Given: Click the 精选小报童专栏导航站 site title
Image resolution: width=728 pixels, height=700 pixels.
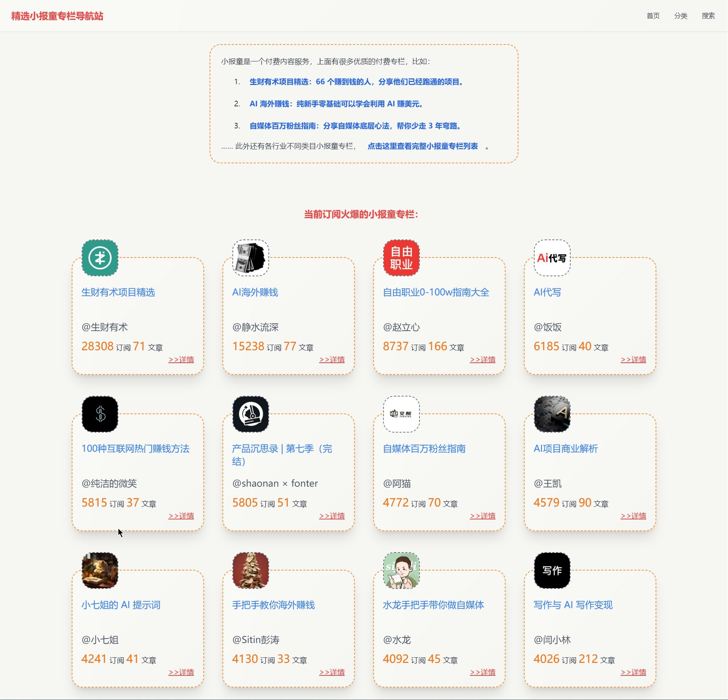Looking at the screenshot, I should pyautogui.click(x=57, y=16).
